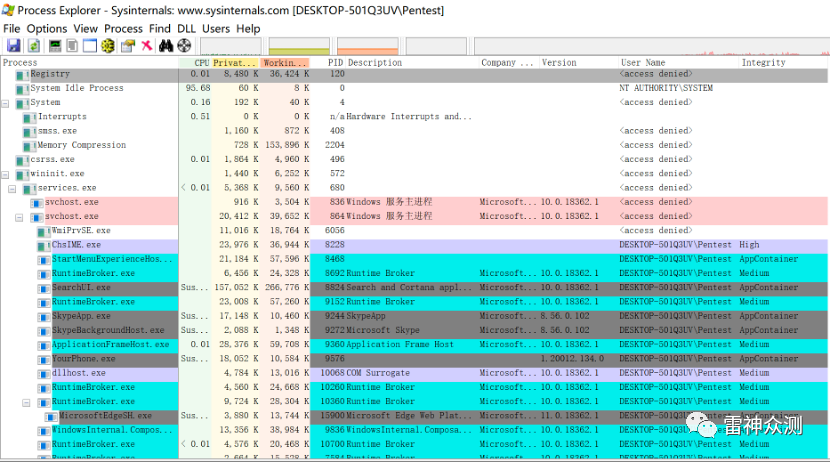Collapse the svchost.exe PID 864 node

[x=19, y=218]
